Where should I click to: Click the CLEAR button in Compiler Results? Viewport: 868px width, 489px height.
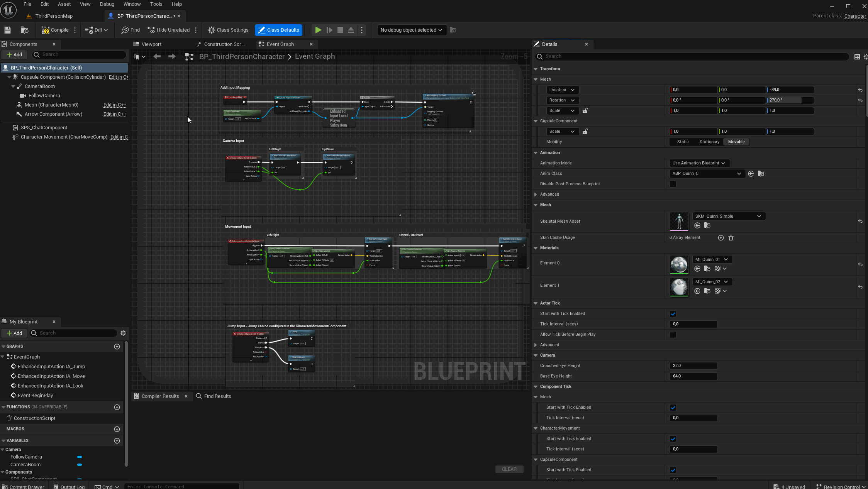pos(509,469)
